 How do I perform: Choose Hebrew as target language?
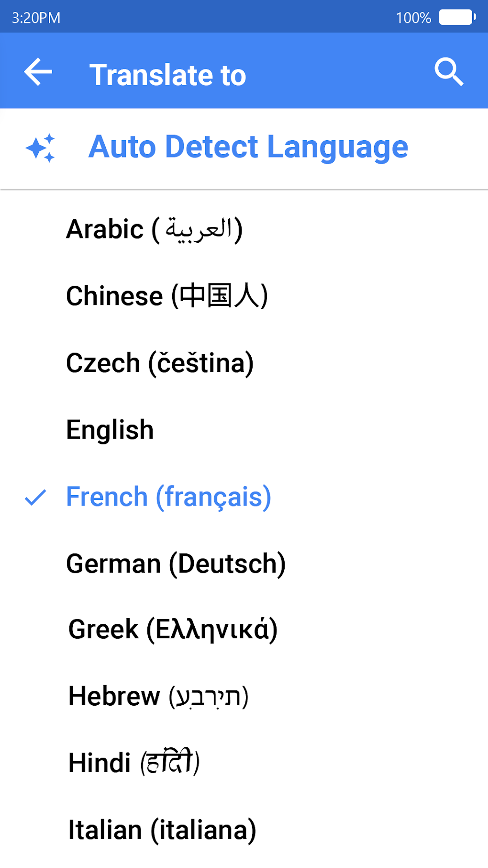158,697
